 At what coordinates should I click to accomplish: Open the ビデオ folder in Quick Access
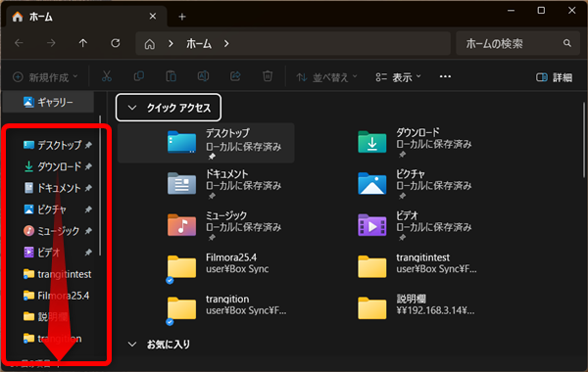coord(415,226)
